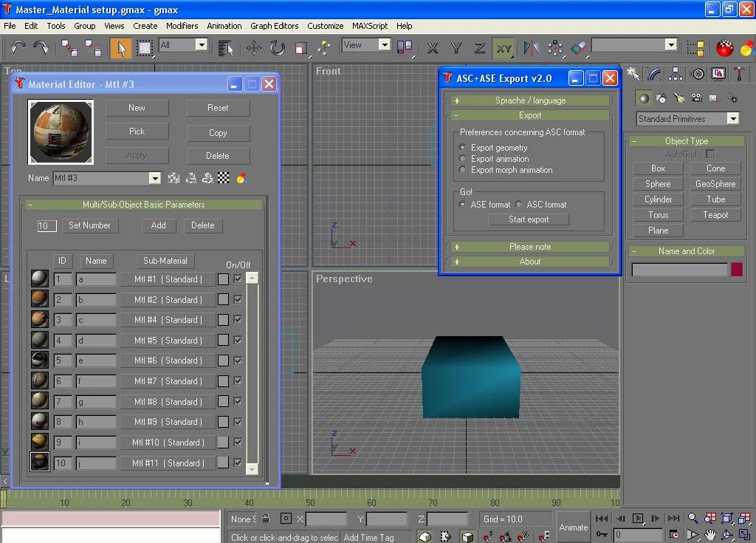This screenshot has height=543, width=756.
Task: Open the Utilities hammer panel tab
Action: click(739, 74)
